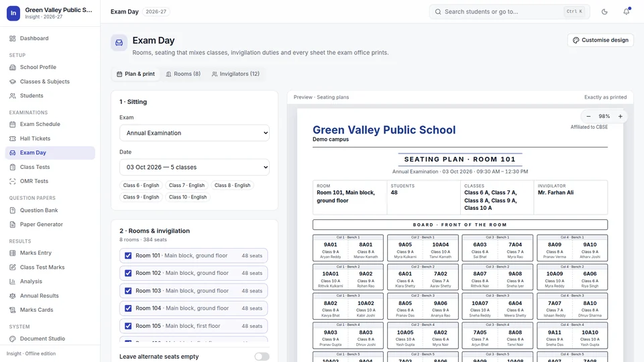Image resolution: width=644 pixels, height=362 pixels.
Task: Click seat 8A09 Pranav Verma in plan
Action: point(555,251)
